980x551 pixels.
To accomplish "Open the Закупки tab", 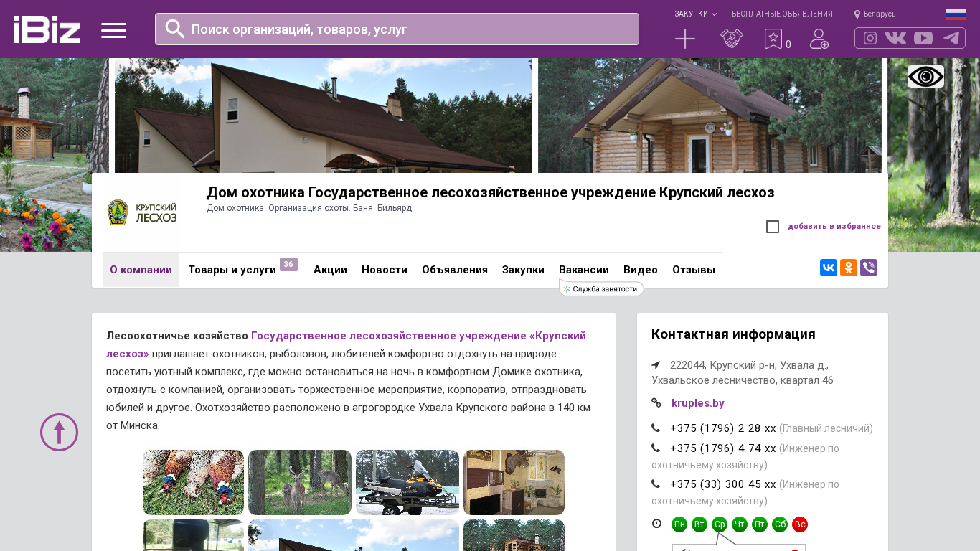I will (523, 270).
